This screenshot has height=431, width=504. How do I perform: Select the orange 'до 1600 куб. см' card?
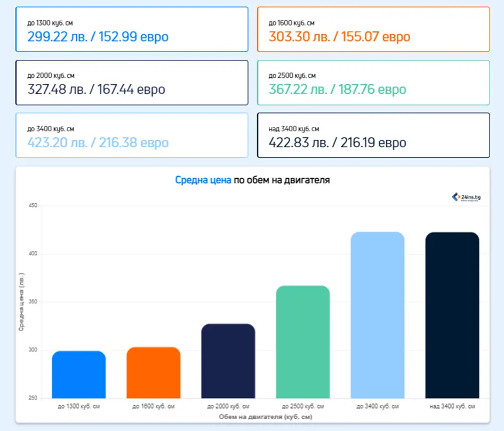pos(373,29)
